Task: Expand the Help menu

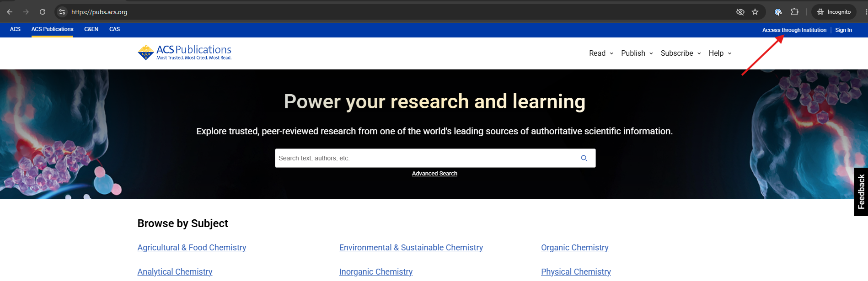Action: point(720,53)
